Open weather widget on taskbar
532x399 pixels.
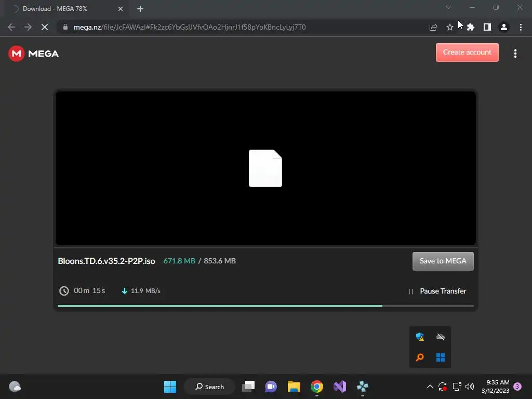click(x=15, y=387)
